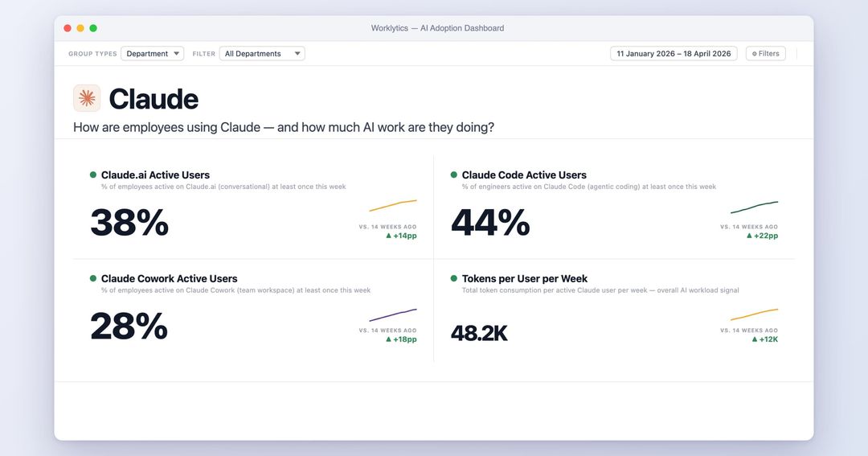Click the +14pp change indicator
The image size is (868, 456).
coord(401,236)
